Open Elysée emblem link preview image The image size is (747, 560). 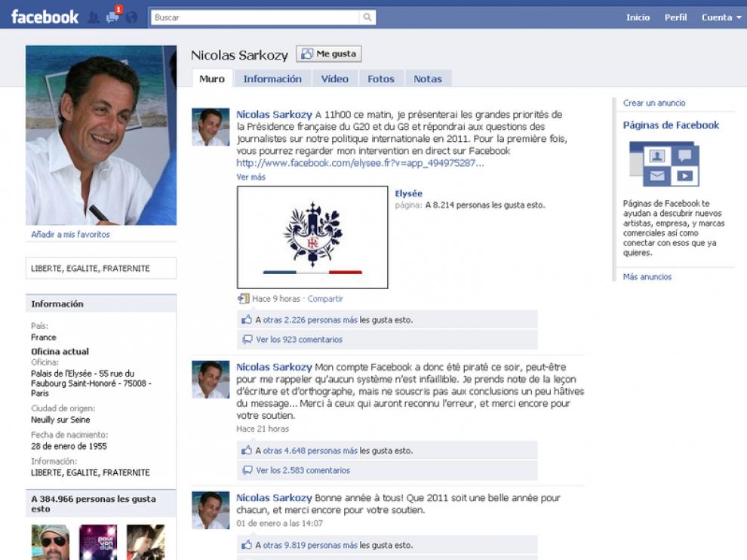click(x=312, y=237)
